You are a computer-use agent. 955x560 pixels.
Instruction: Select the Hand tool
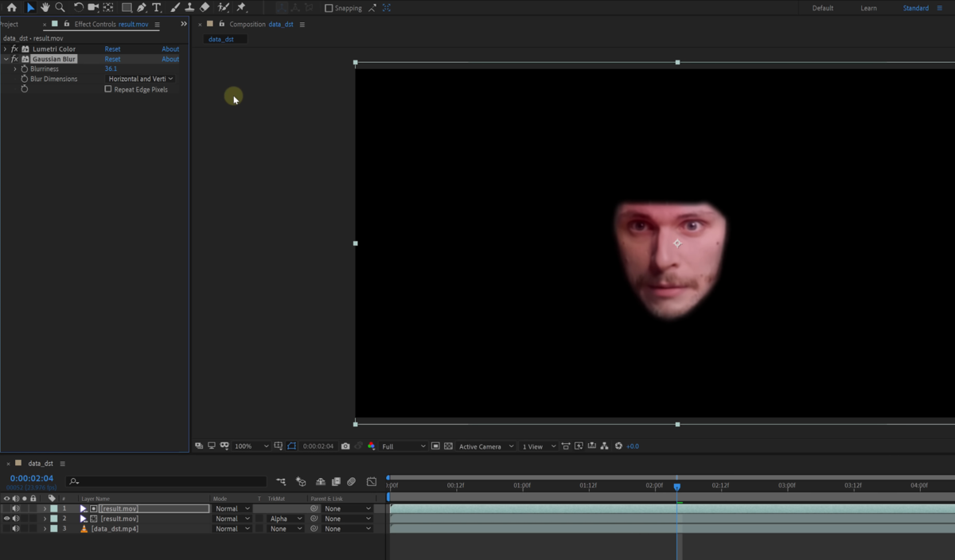pos(45,8)
